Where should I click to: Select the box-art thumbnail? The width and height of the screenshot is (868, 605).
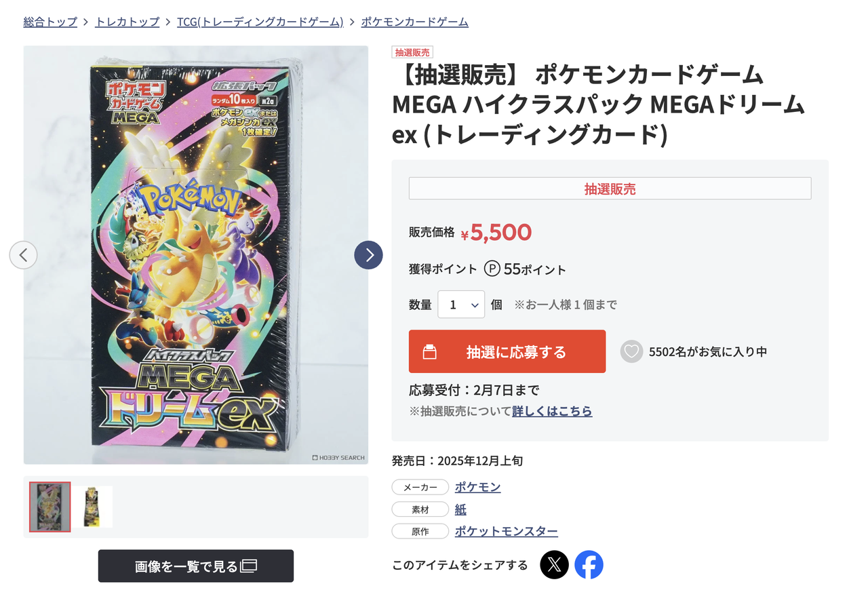click(49, 507)
